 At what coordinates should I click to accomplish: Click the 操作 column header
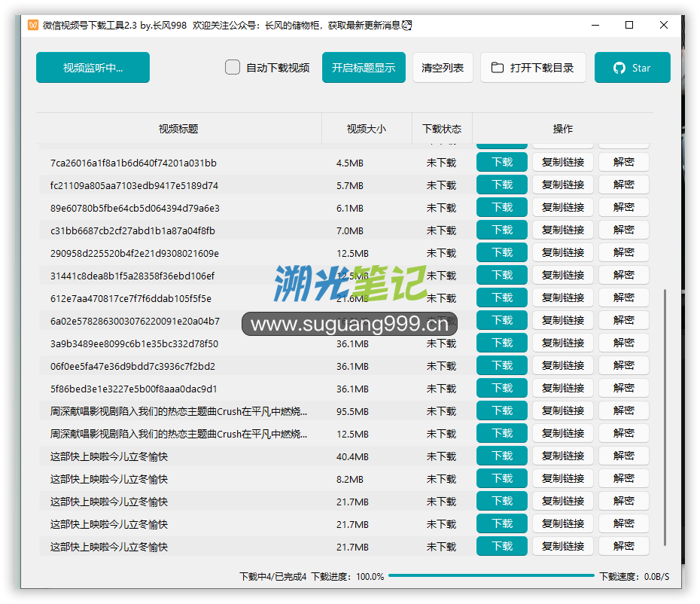pyautogui.click(x=562, y=129)
